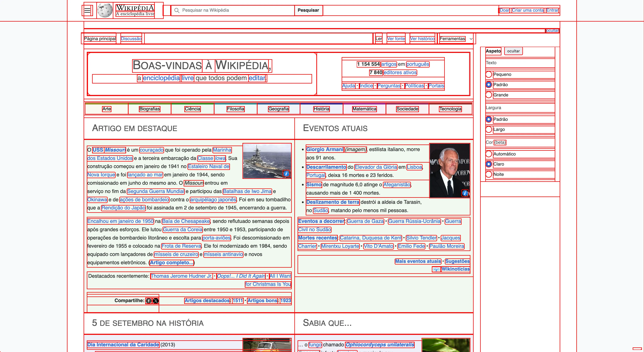644x352 pixels.
Task: Open the hamburger main menu icon
Action: (87, 10)
